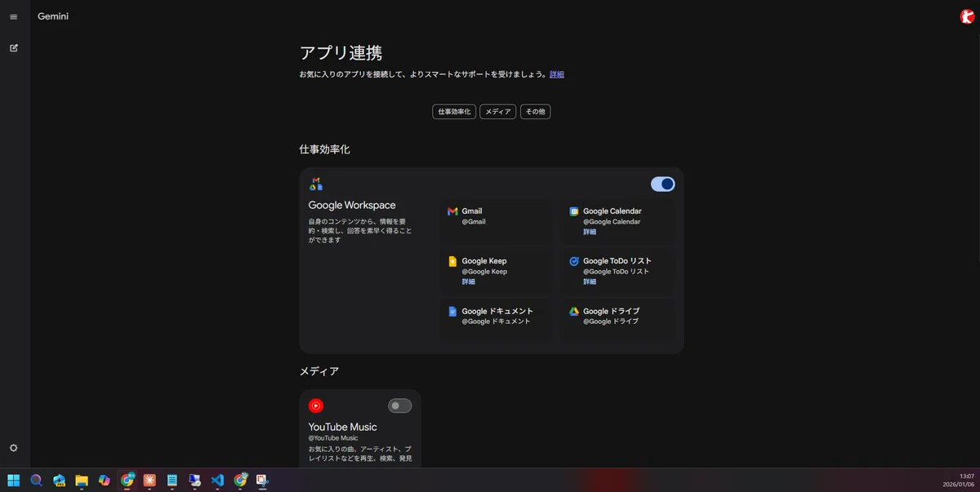Open the account profile avatar

click(x=967, y=16)
